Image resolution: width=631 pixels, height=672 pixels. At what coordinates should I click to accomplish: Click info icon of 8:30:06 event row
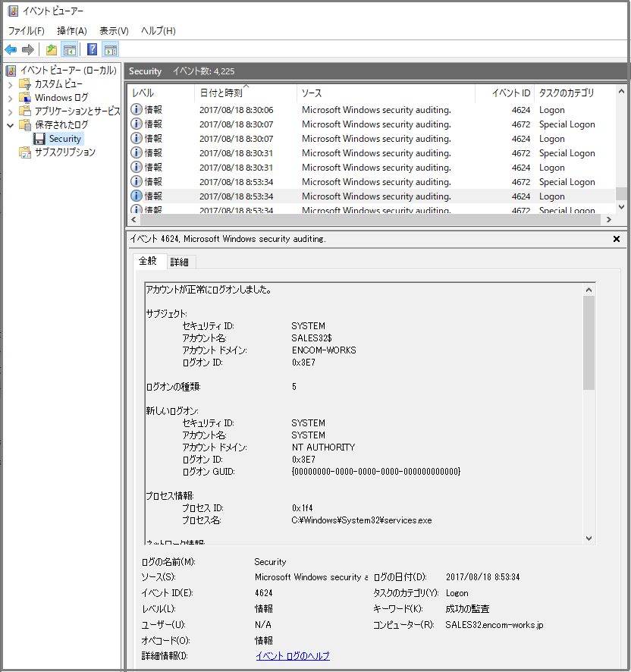(137, 110)
